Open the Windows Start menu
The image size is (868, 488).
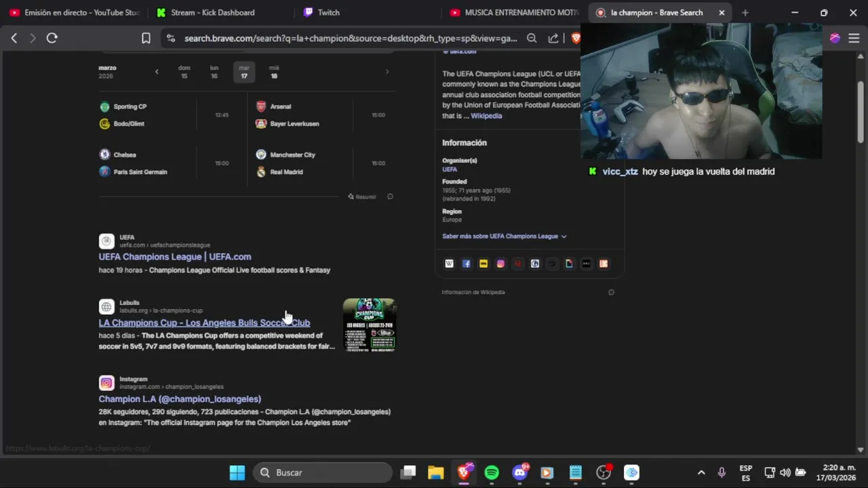click(237, 472)
